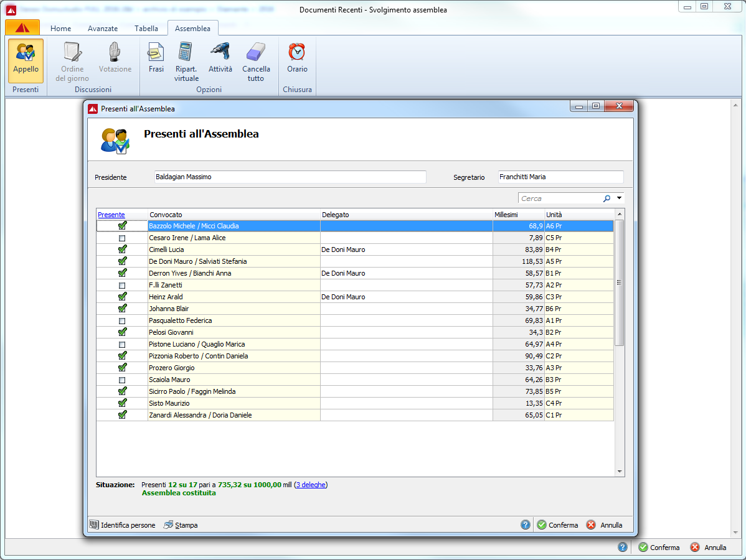Mark Scaiola Mauro as present
Viewport: 746px width, 560px height.
point(122,380)
